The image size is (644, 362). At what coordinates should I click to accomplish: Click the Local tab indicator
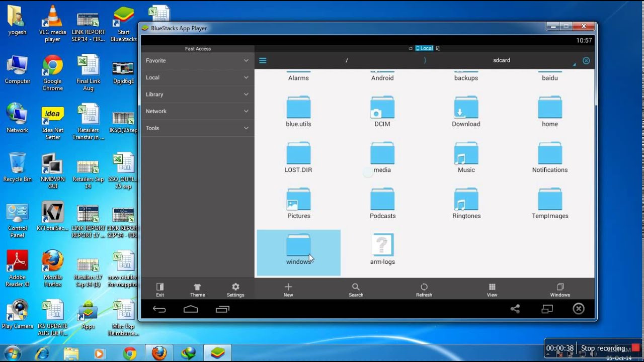(x=424, y=48)
